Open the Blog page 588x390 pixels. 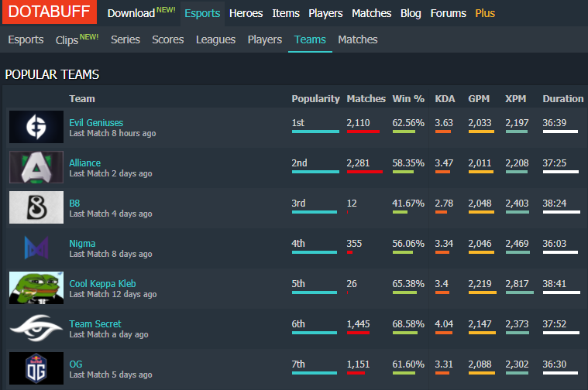[411, 13]
